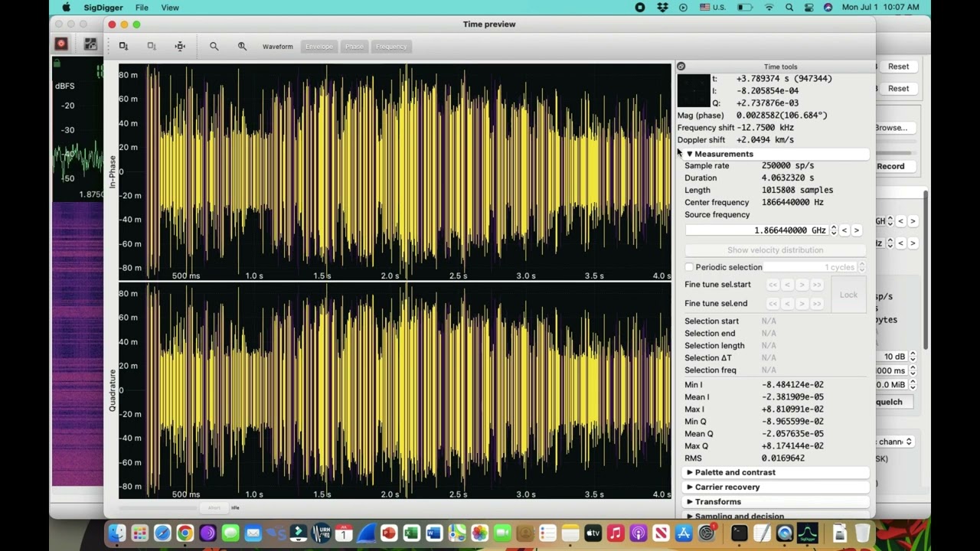Open Music app from the Dock
This screenshot has height=551, width=980.
click(x=616, y=533)
